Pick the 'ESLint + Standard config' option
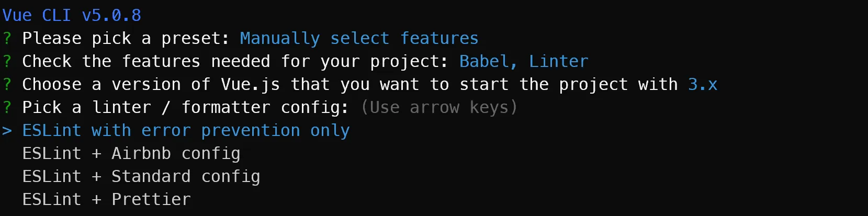This screenshot has height=216, width=868. click(x=141, y=176)
